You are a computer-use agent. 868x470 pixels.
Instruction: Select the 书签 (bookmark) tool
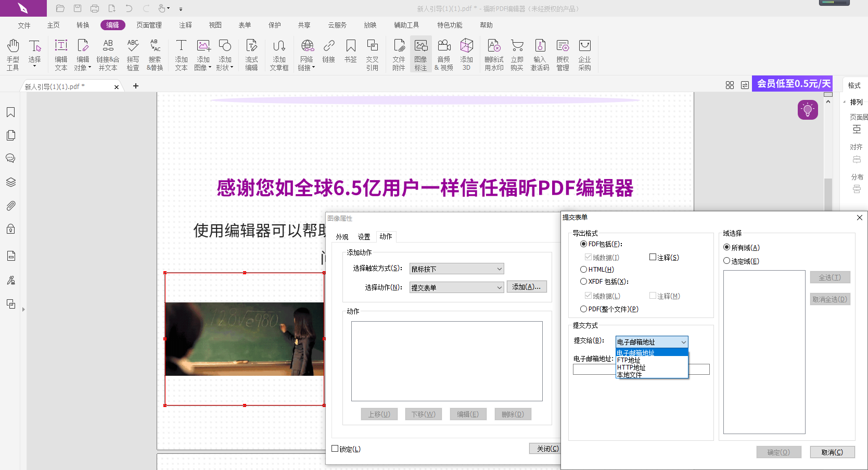tap(351, 54)
